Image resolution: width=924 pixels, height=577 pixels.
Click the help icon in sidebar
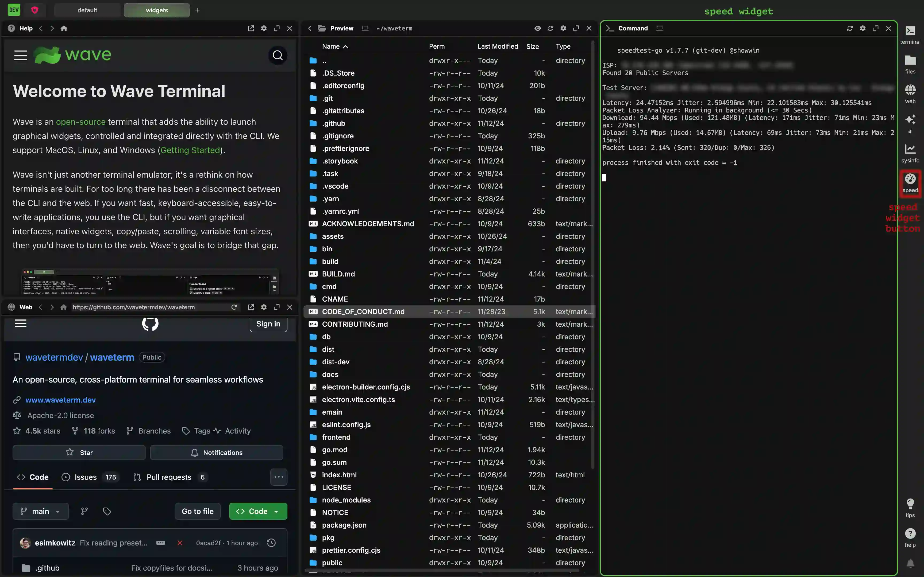(910, 533)
